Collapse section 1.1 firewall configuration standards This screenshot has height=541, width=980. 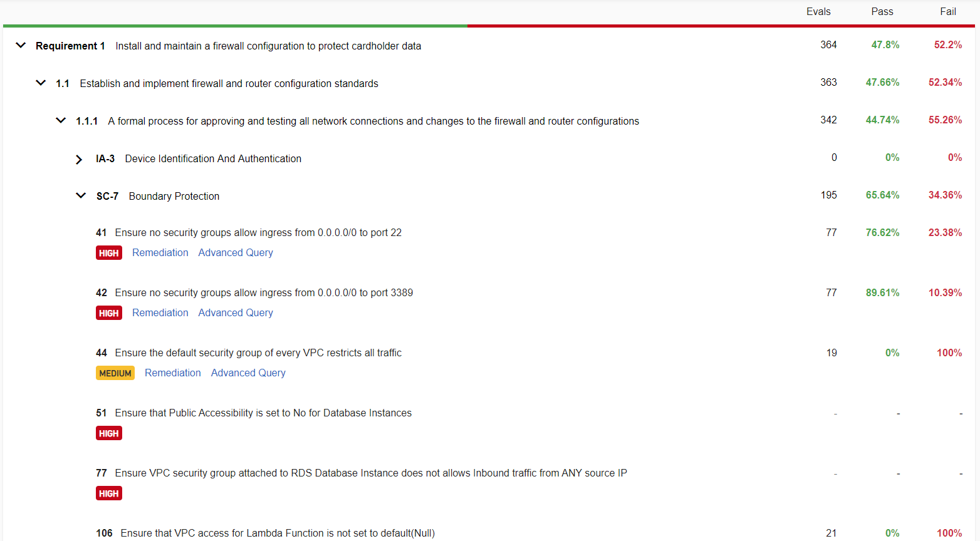pyautogui.click(x=41, y=83)
